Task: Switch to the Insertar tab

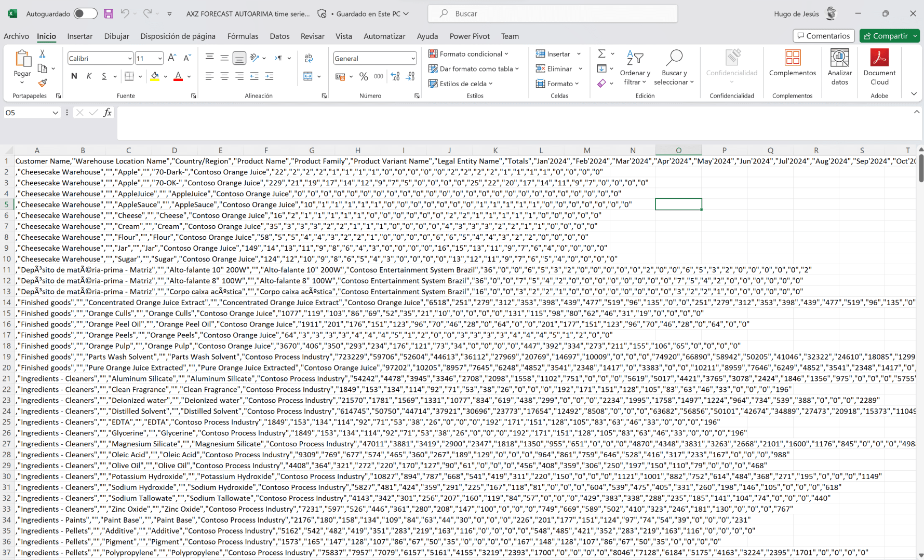Action: (x=80, y=36)
